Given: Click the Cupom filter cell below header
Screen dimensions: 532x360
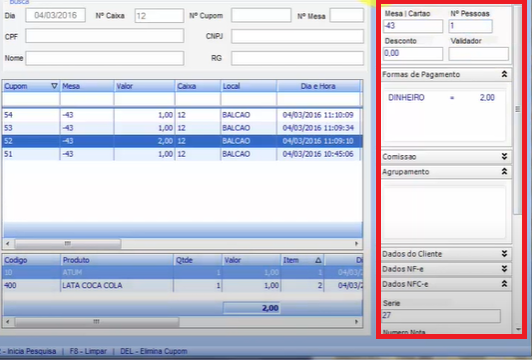Looking at the screenshot, I should point(31,99).
